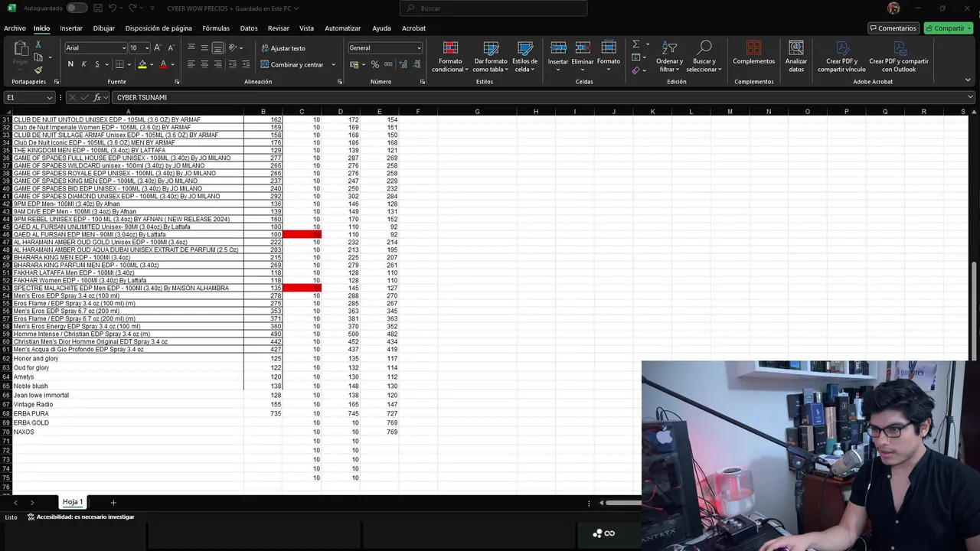Open Dar formato como tabla gallery
The image size is (980, 551).
click(x=491, y=57)
